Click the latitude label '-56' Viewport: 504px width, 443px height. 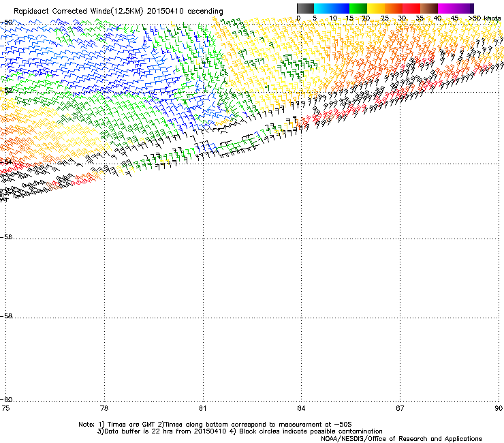6,237
